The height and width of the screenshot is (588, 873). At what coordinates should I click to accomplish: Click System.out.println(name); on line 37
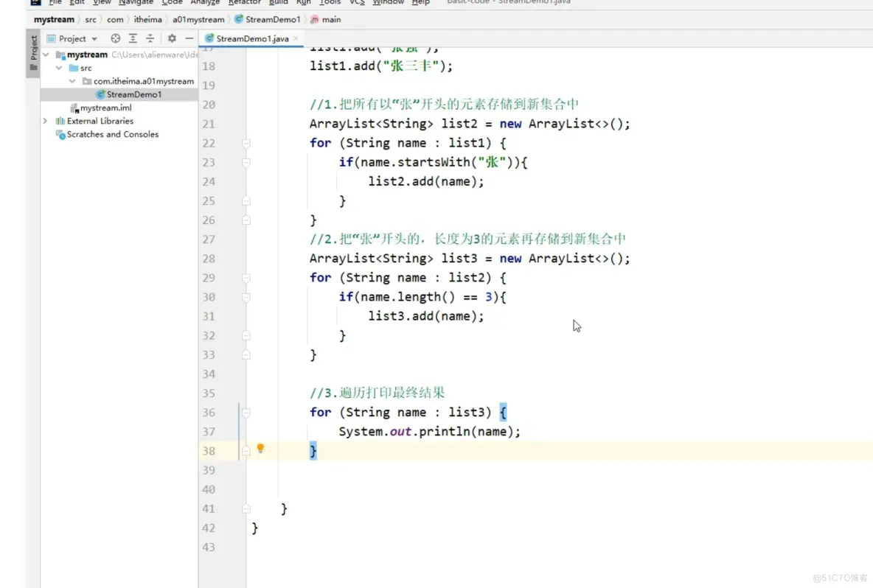coord(429,432)
